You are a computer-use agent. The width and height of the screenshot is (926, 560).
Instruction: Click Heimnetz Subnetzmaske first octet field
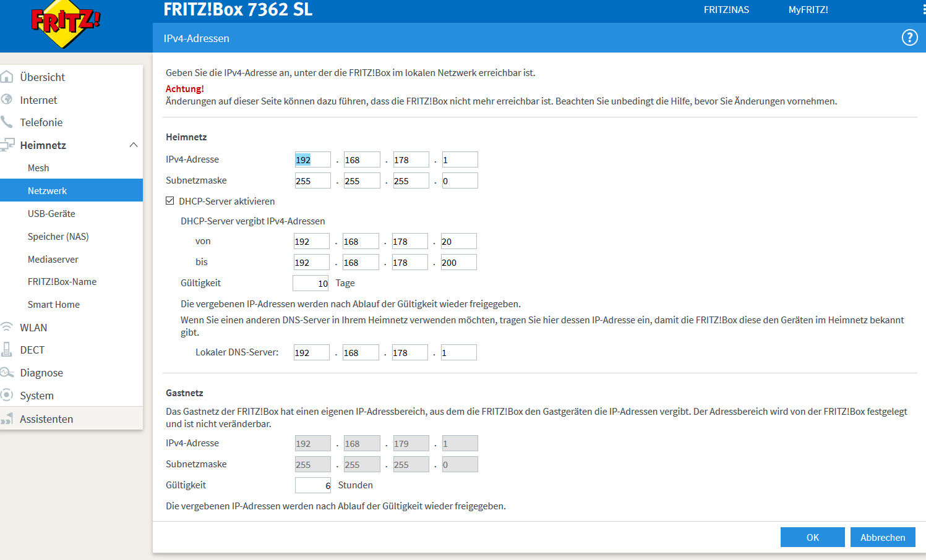(x=312, y=180)
